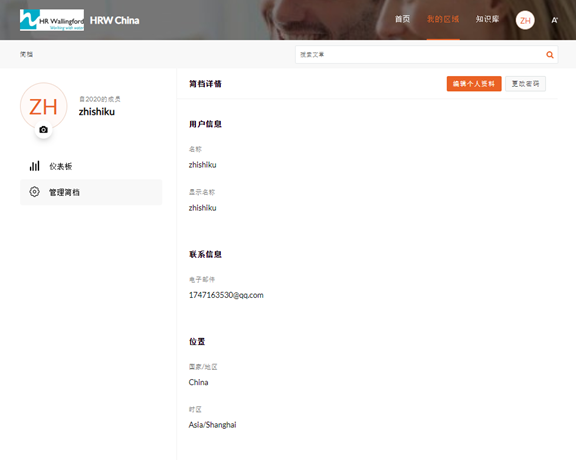The height and width of the screenshot is (460, 576).
Task: Go to 首页 in the navigation bar
Action: click(x=402, y=19)
